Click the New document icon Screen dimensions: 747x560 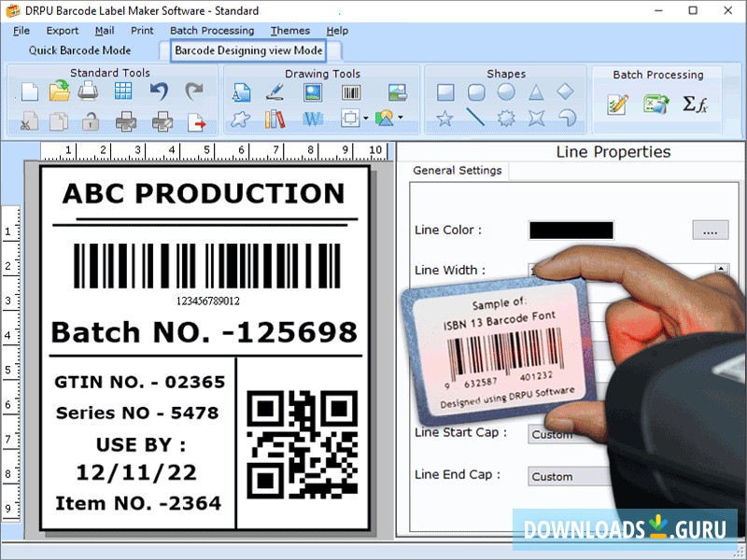[x=30, y=91]
